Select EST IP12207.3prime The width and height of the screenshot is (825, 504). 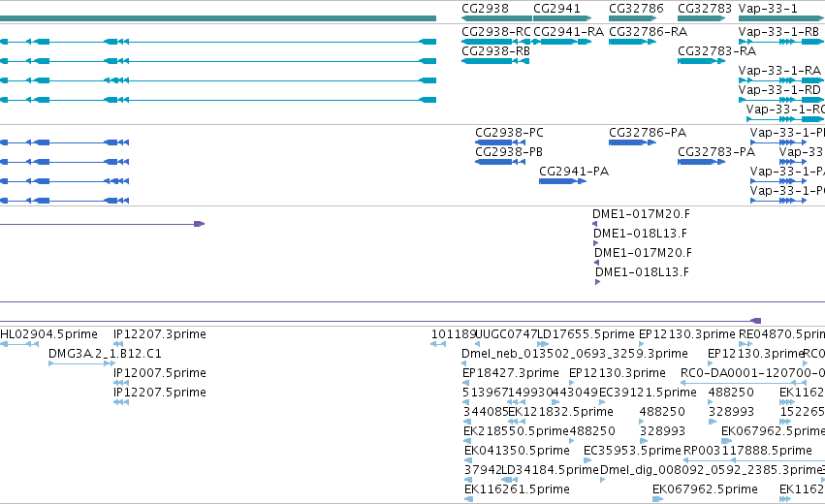pyautogui.click(x=160, y=334)
